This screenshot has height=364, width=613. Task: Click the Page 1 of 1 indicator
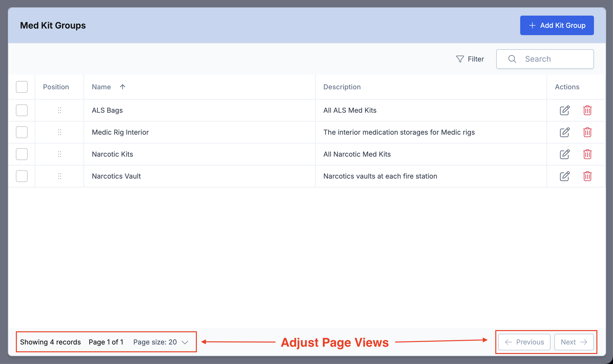coord(106,342)
